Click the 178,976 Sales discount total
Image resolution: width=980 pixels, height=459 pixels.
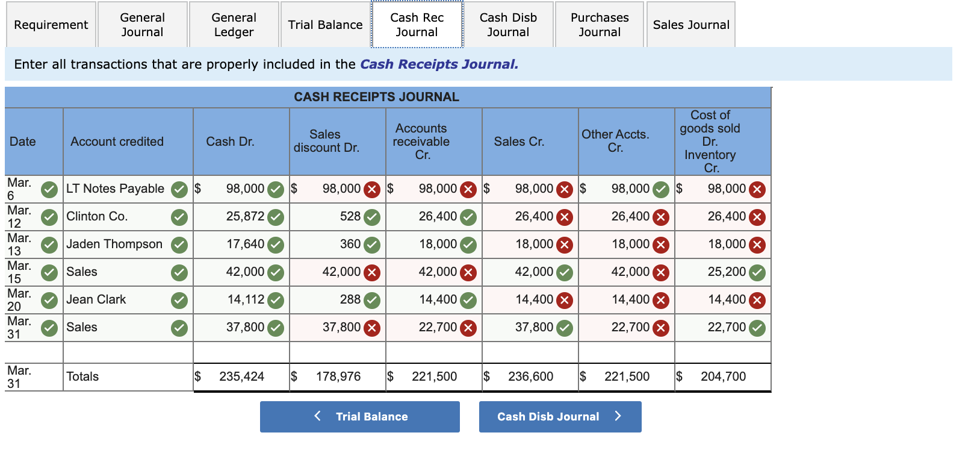coord(338,377)
